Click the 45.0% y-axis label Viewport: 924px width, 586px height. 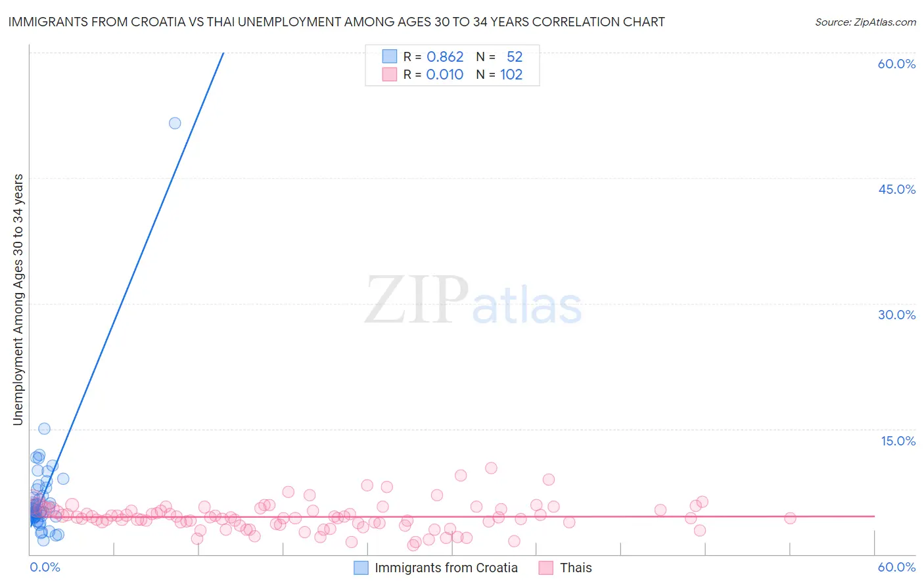pos(896,189)
